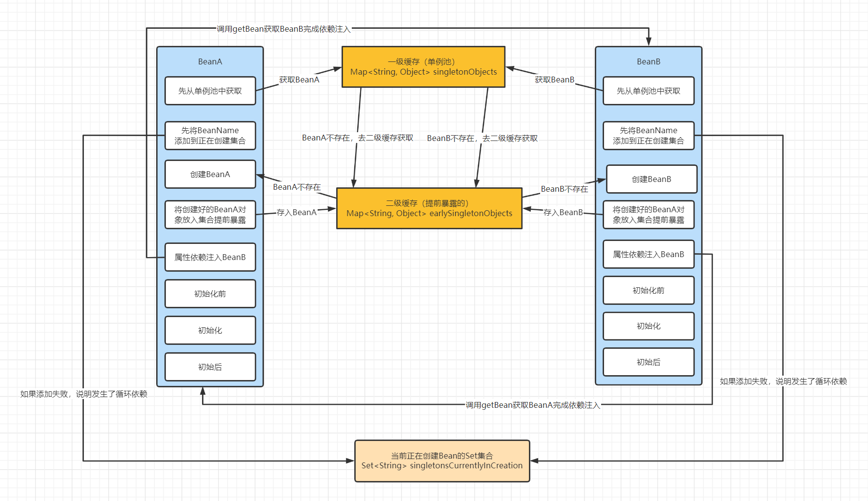Image resolution: width=868 pixels, height=501 pixels.
Task: Select the 二级缓存 earlySingletonObjects box
Action: [x=429, y=208]
